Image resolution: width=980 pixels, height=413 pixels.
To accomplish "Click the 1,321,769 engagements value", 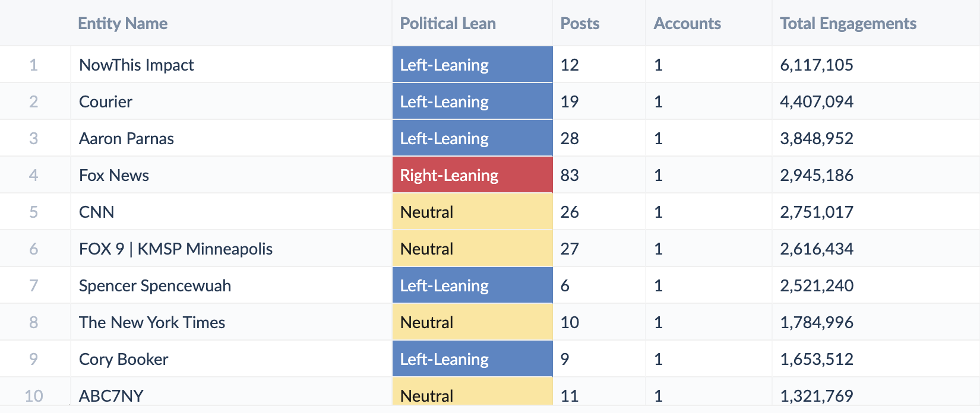I will [x=817, y=396].
